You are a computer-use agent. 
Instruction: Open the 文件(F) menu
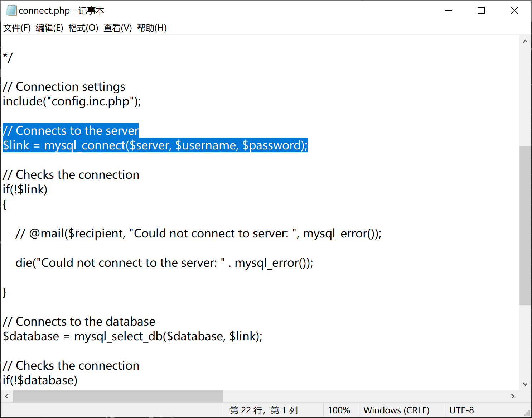[x=17, y=28]
